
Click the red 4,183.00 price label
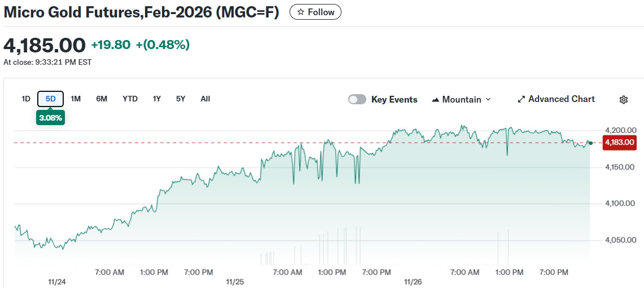coord(619,143)
